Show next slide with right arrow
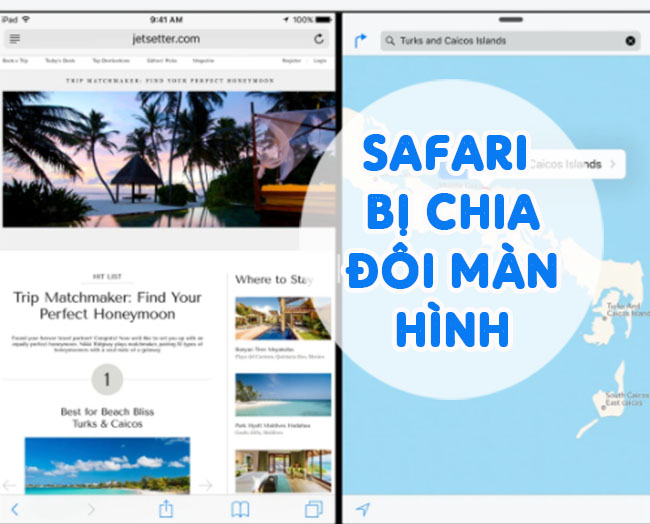This screenshot has height=524, width=650. [206, 485]
